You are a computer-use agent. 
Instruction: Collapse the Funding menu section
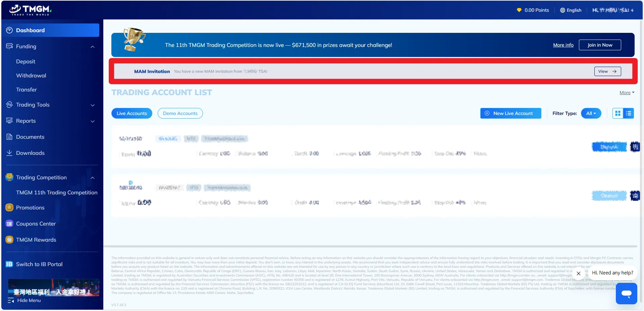pos(93,47)
